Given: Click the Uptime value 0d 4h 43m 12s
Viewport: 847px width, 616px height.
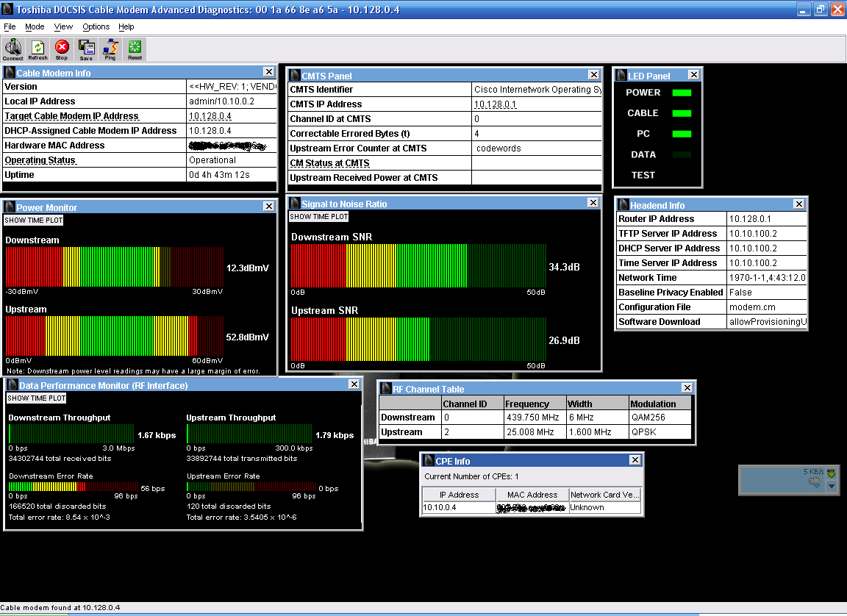Looking at the screenshot, I should click(219, 175).
